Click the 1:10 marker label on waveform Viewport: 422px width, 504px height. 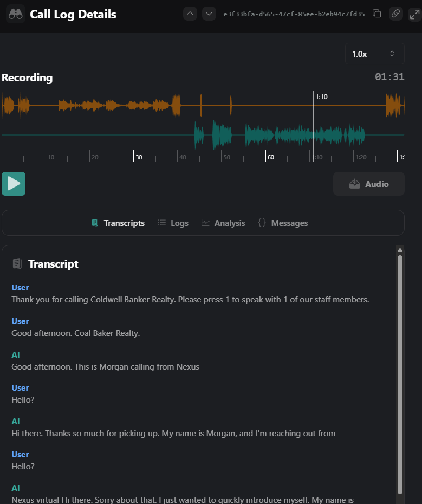[x=321, y=97]
